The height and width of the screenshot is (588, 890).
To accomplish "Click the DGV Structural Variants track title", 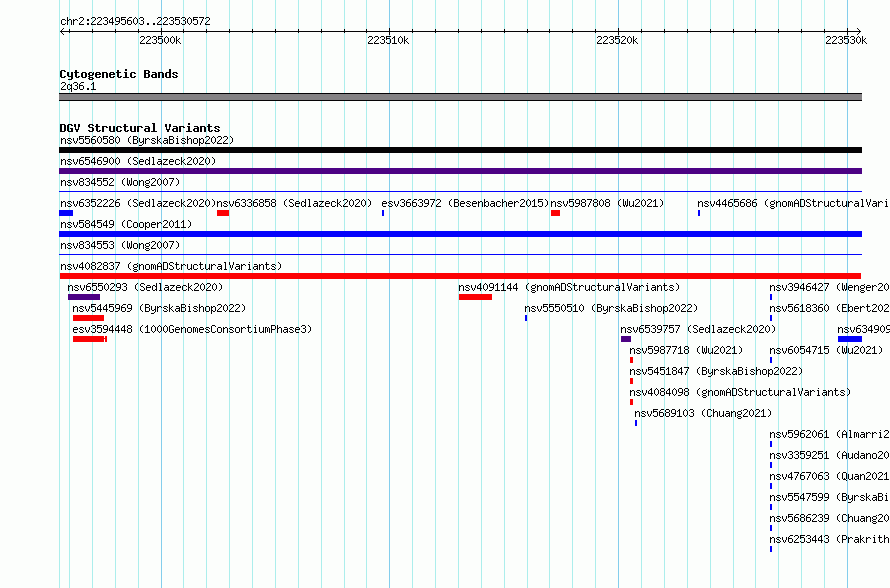I will pos(139,128).
